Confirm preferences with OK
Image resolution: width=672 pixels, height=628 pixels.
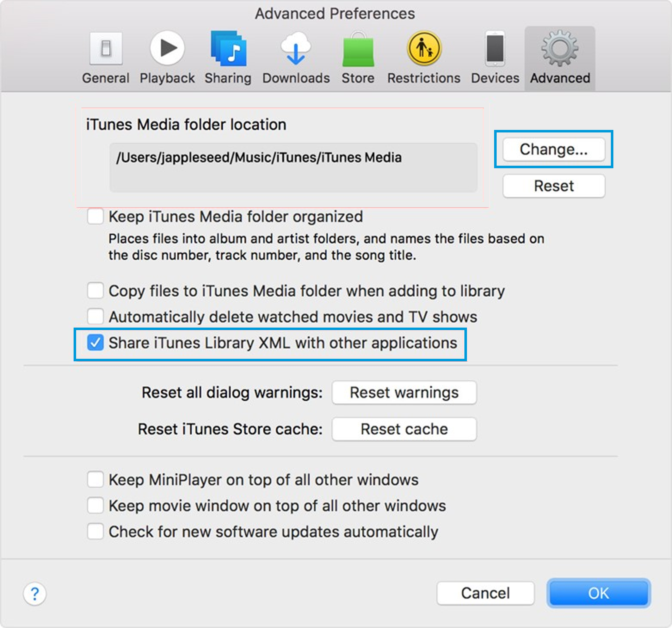(x=599, y=593)
